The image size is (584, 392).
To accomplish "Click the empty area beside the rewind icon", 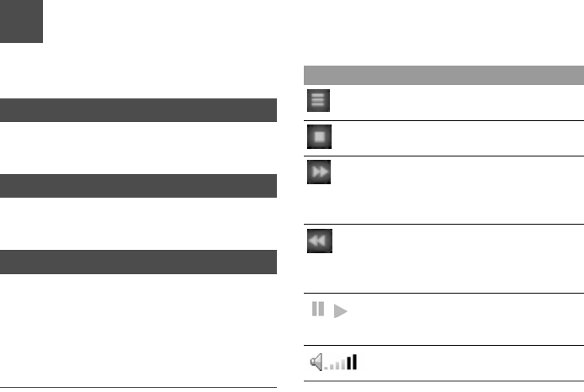I will click(x=458, y=259).
